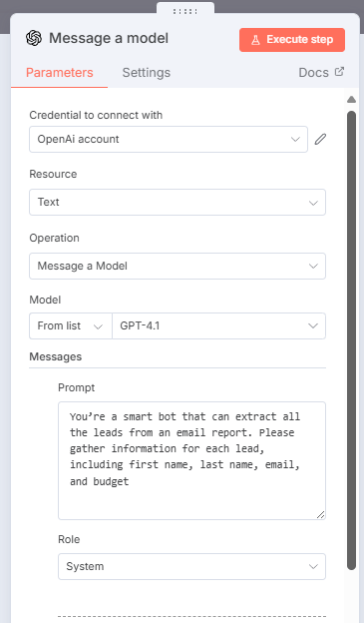Click the Prompt text area resize handle
The height and width of the screenshot is (623, 364).
321,514
